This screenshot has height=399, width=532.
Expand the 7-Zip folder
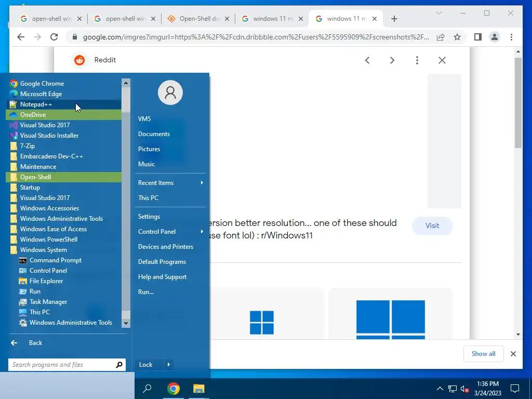pyautogui.click(x=63, y=146)
